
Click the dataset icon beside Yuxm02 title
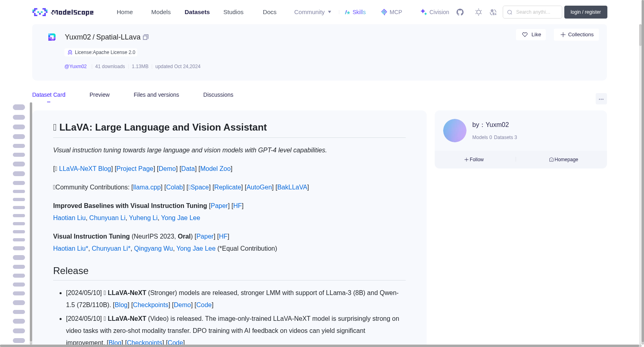point(52,37)
